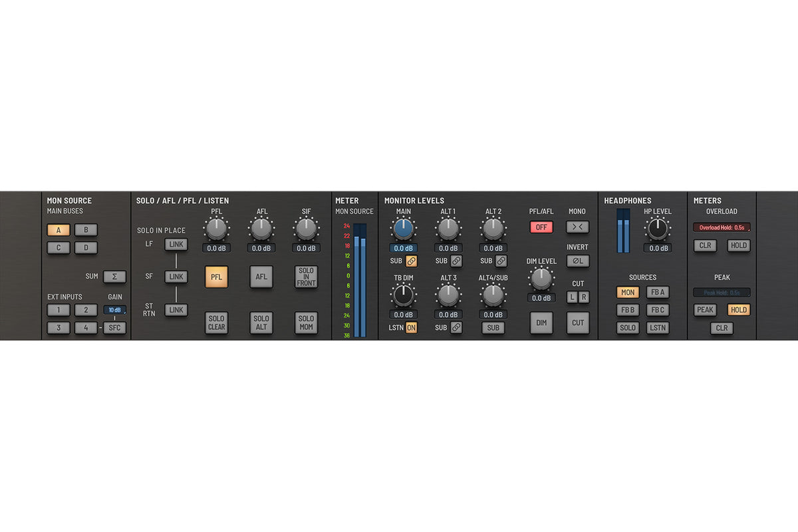This screenshot has height=532, width=798.
Task: Toggle the ALT 1 SUB link icon
Action: (x=456, y=261)
